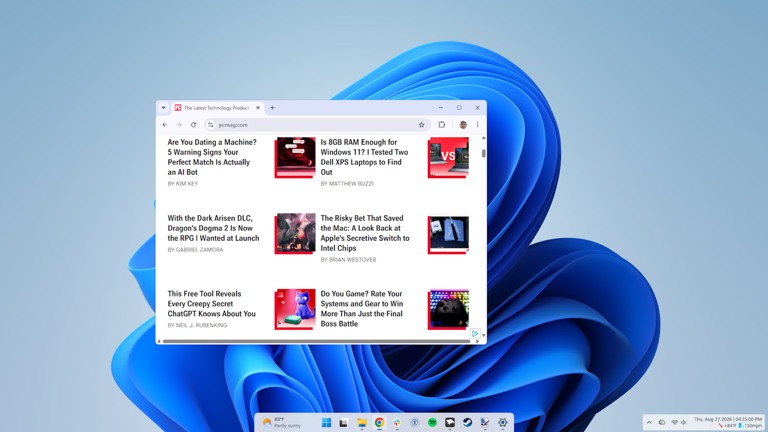Click the Wi-Fi icon in system tray
The height and width of the screenshot is (432, 768).
(674, 422)
